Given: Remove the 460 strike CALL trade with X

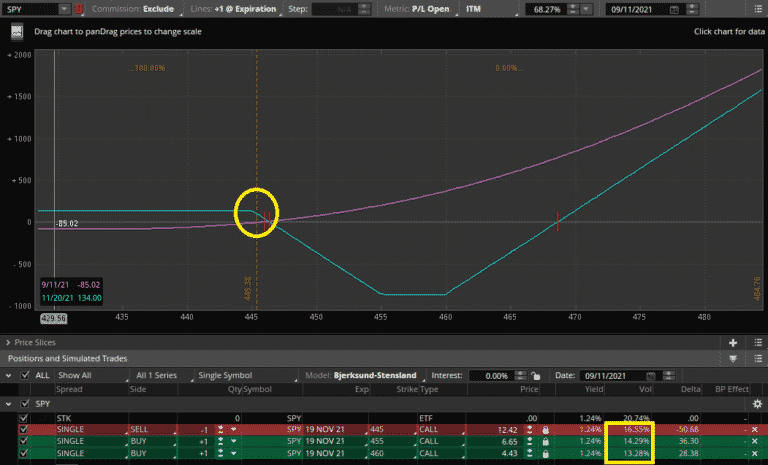Looking at the screenshot, I should [x=754, y=454].
